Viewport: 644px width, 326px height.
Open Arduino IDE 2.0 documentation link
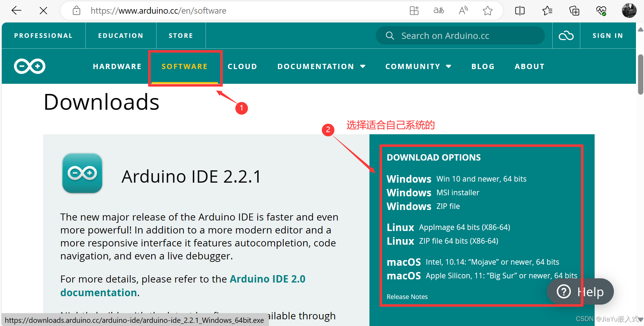click(x=183, y=286)
